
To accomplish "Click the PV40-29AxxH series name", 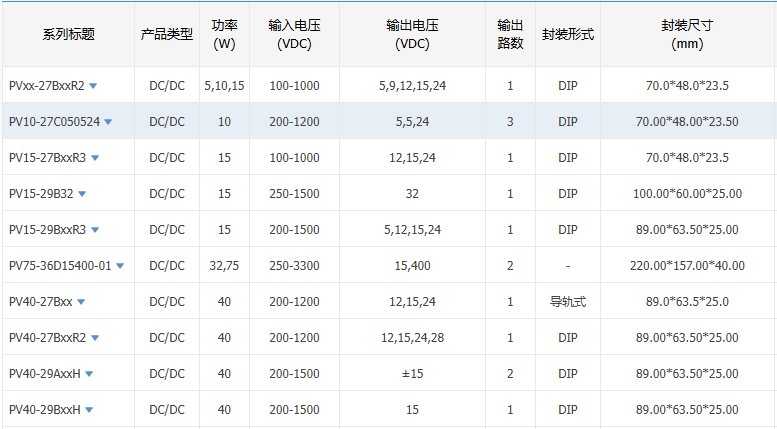I will [x=44, y=374].
